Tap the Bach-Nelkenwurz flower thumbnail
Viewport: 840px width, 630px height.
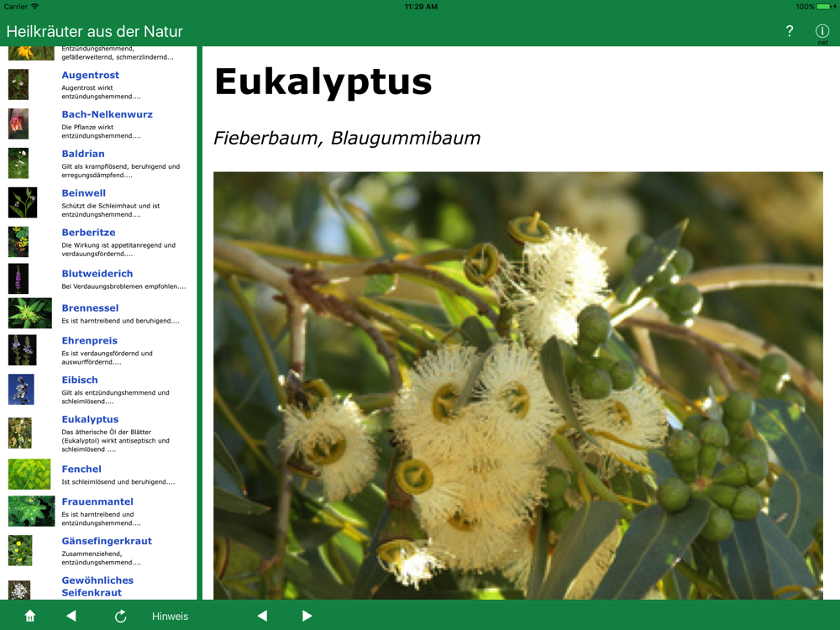(x=18, y=123)
